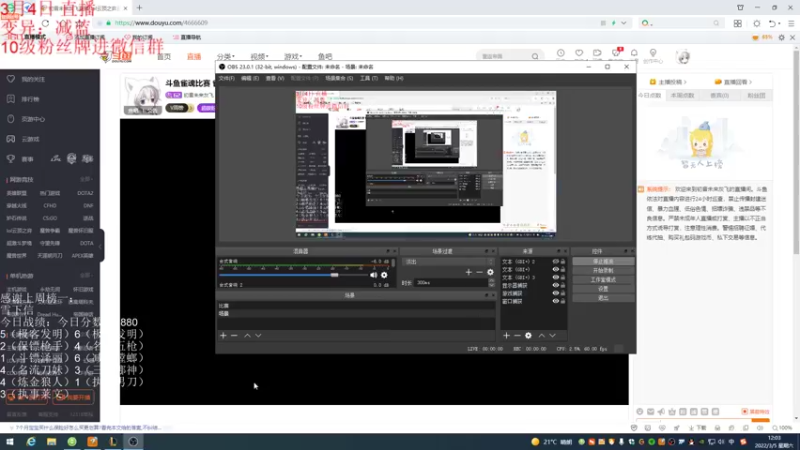Image resolution: width=800 pixels, height=450 pixels.
Task: Open browser extensions grid icon
Action: tap(738, 23)
